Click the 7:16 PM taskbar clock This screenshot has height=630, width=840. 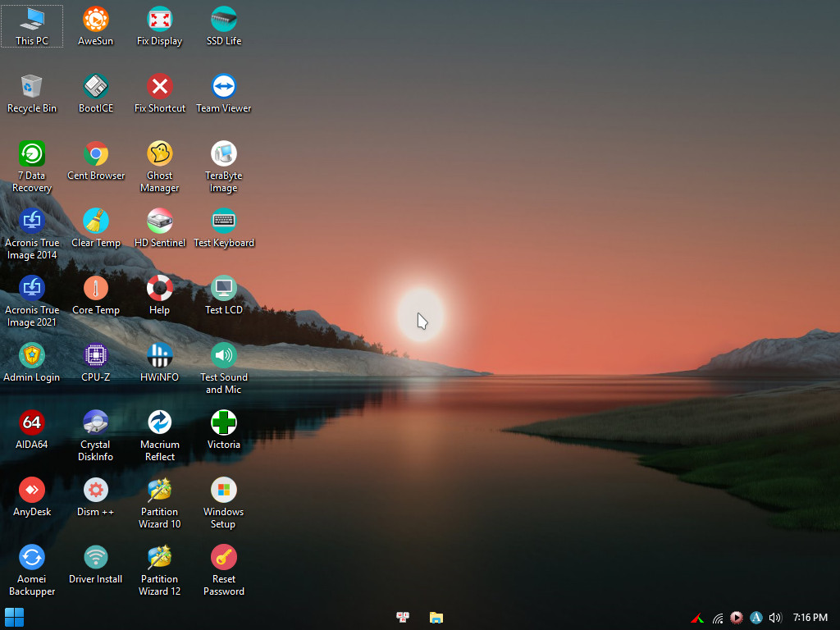[810, 618]
